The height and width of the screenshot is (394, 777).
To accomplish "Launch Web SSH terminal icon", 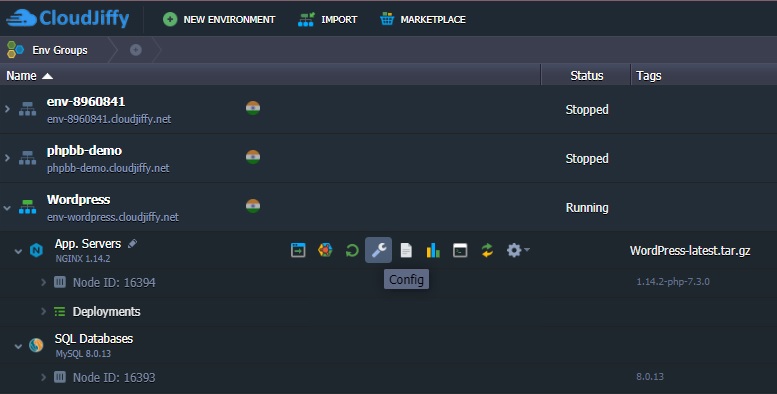I will tap(460, 250).
